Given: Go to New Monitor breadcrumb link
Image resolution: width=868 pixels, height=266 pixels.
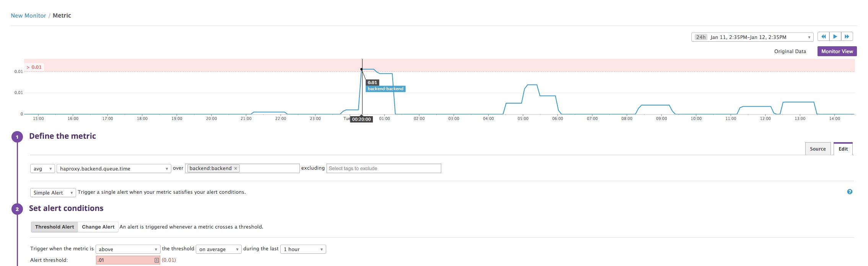Looking at the screenshot, I should coord(28,16).
